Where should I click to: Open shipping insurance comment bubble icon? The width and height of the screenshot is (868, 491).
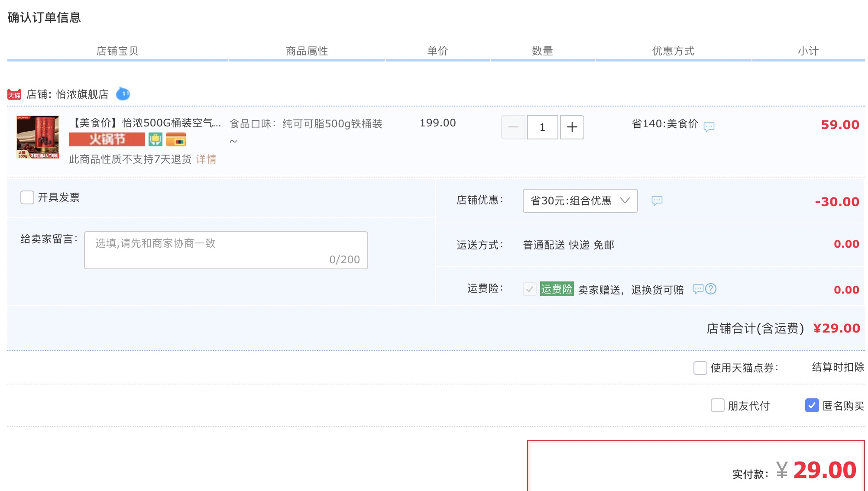[698, 289]
